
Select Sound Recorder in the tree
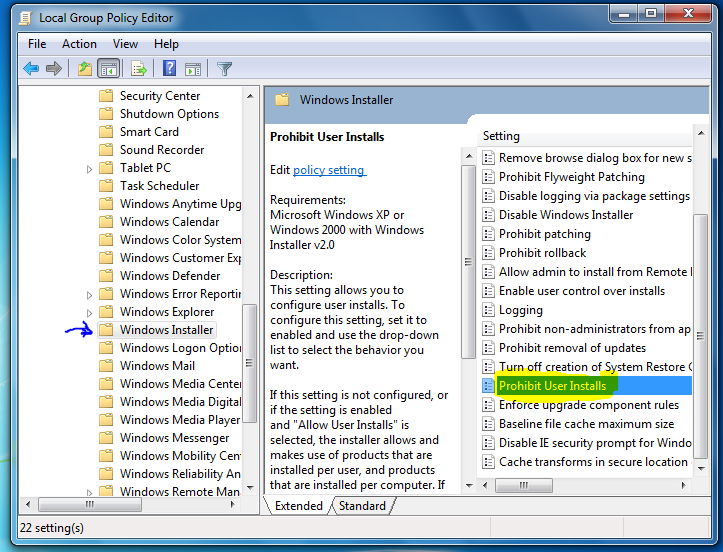pyautogui.click(x=162, y=150)
